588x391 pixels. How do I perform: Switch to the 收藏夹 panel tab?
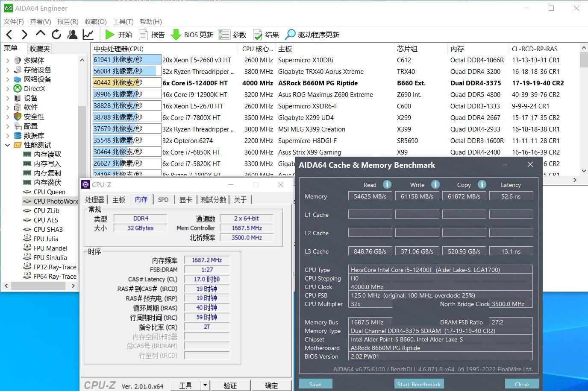[40, 49]
